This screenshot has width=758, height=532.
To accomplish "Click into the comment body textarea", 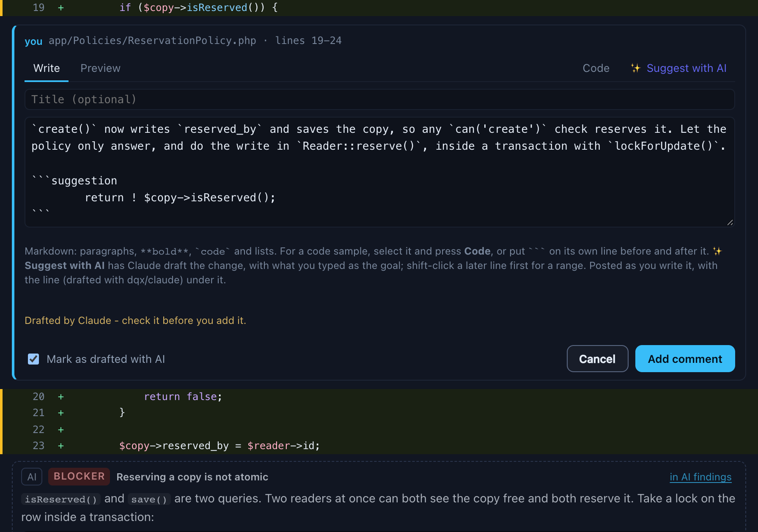I will 379,172.
